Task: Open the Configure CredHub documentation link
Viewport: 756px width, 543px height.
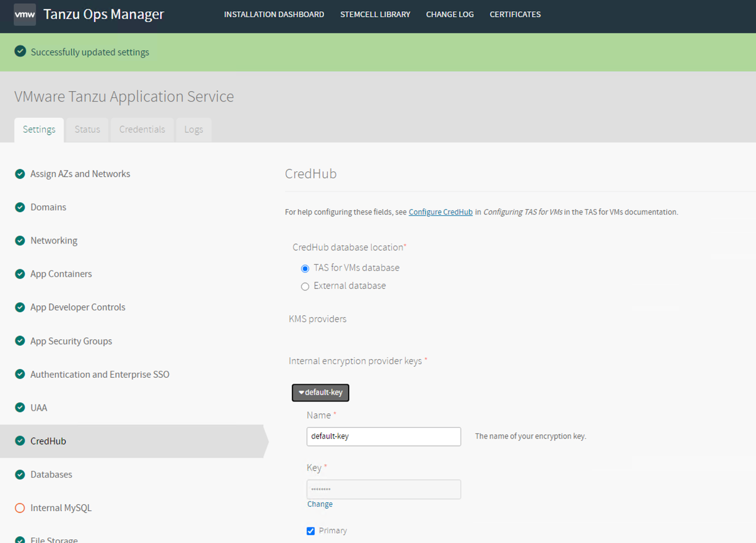Action: (440, 212)
